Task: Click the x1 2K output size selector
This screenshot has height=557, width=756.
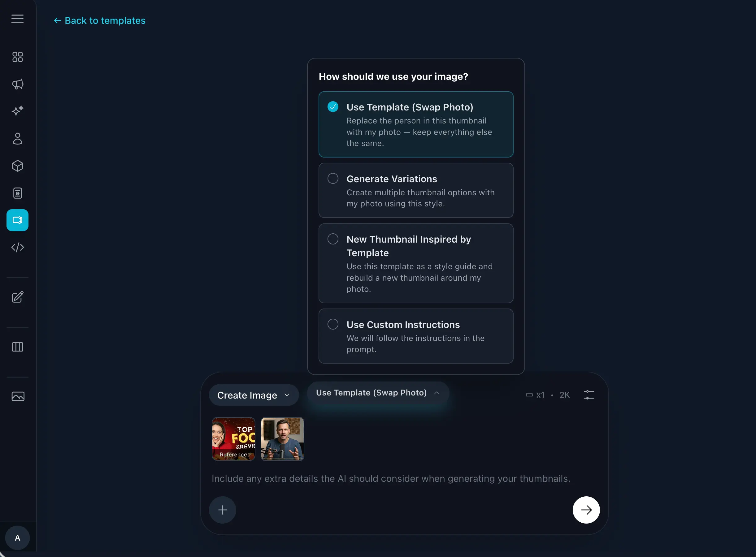Action: coord(548,395)
